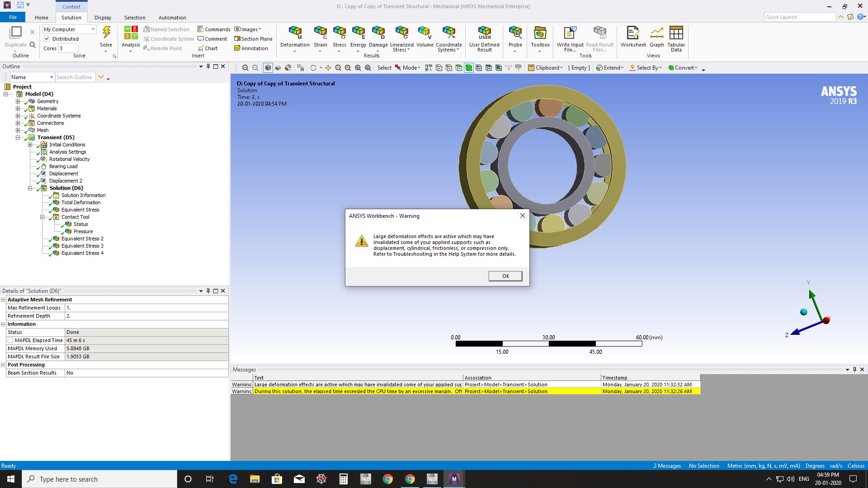Click the Solve lightning bolt icon

(106, 33)
